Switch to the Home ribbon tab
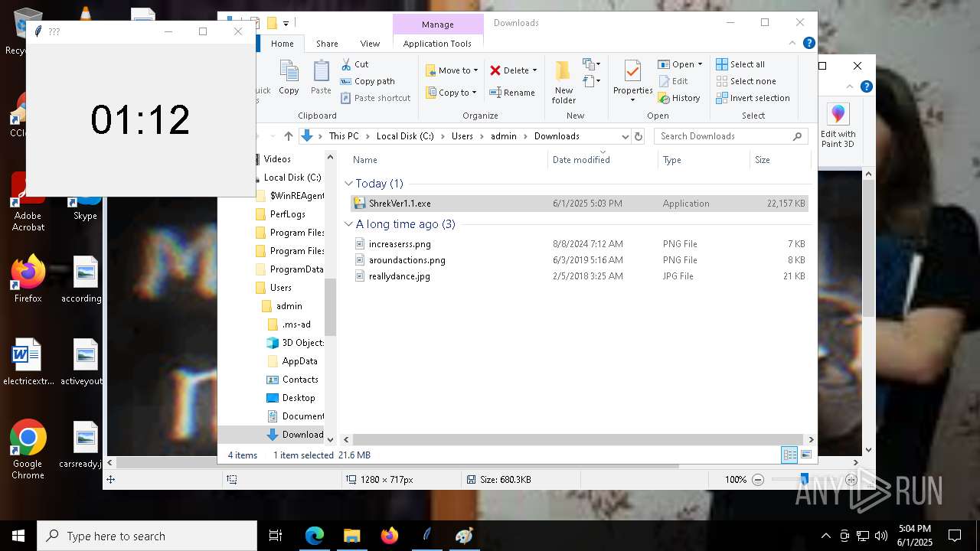Image resolution: width=980 pixels, height=551 pixels. point(283,44)
